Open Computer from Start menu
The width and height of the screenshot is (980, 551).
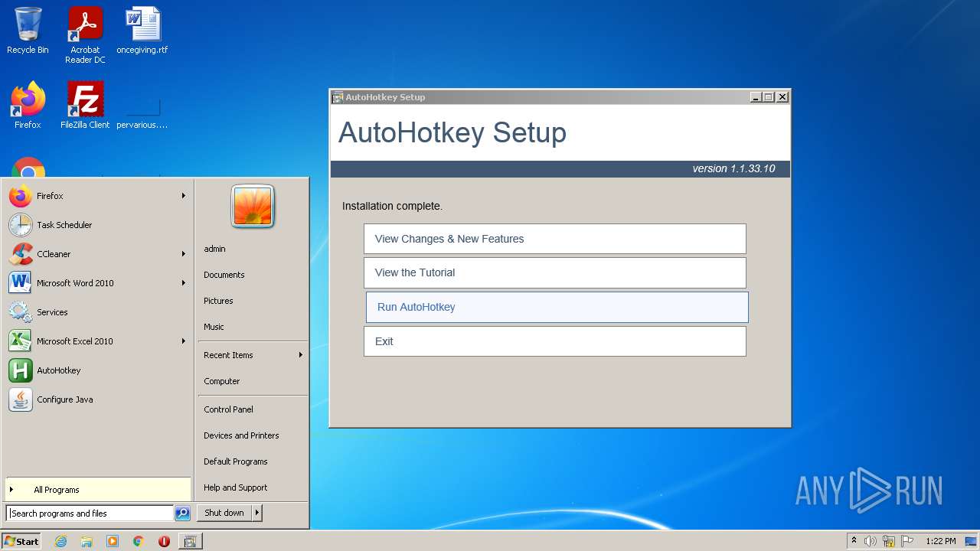(x=222, y=381)
